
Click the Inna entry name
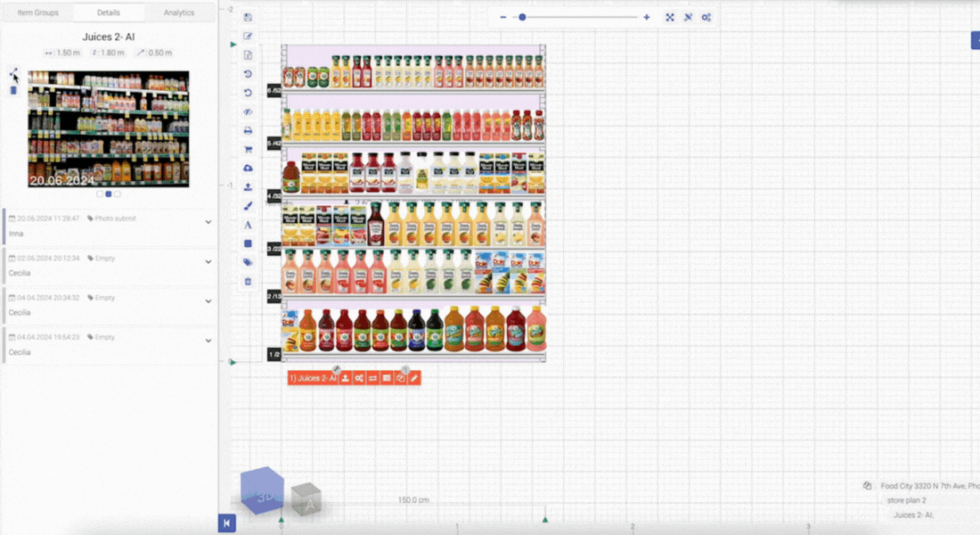pos(16,234)
